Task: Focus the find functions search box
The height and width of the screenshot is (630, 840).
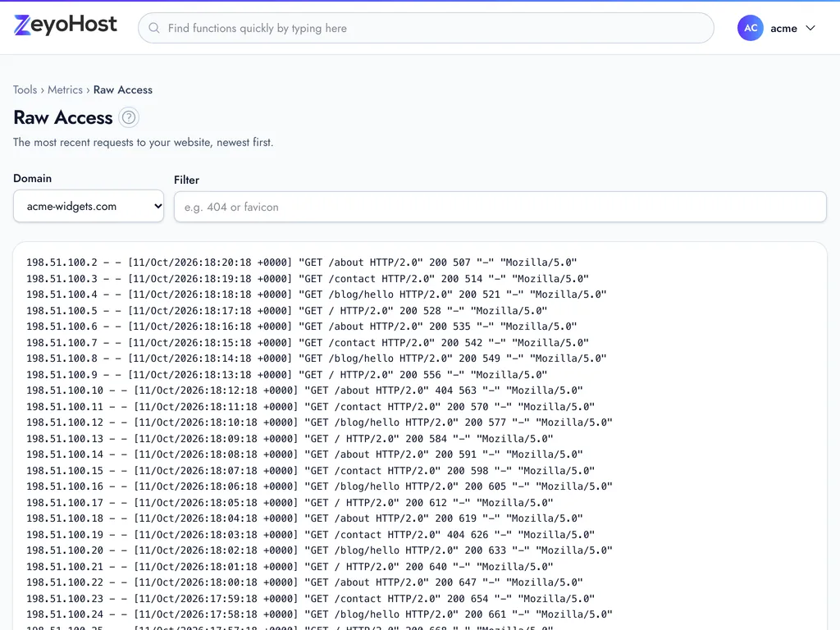Action: tap(426, 28)
